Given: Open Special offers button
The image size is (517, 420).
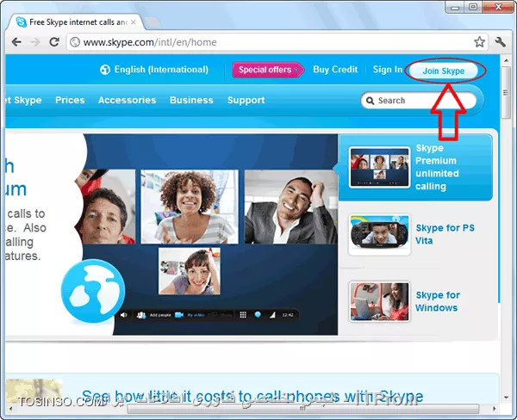Looking at the screenshot, I should (x=268, y=70).
